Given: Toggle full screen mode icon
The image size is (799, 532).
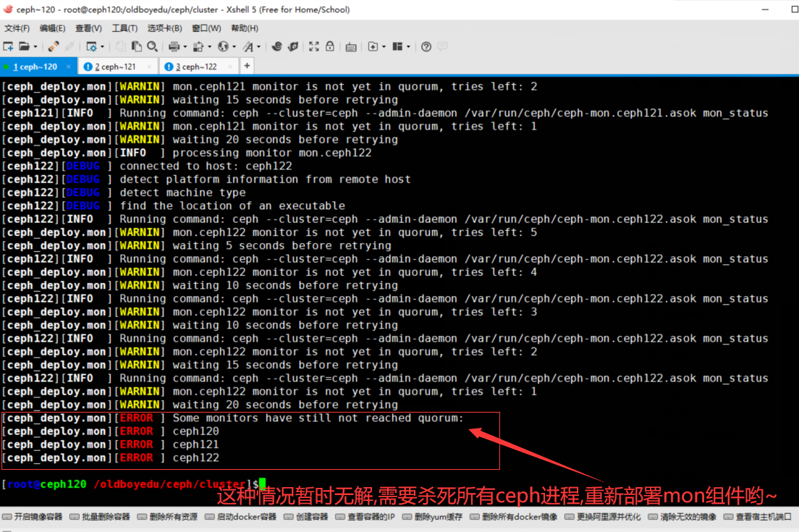Looking at the screenshot, I should [314, 46].
